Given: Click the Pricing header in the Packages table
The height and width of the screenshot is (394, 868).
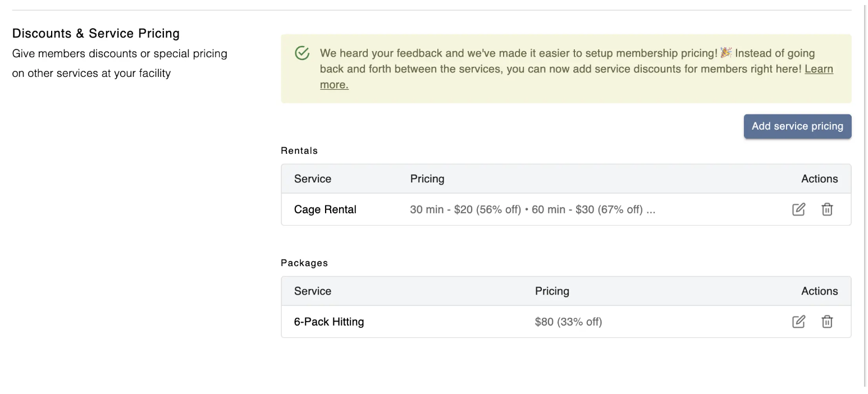Looking at the screenshot, I should [x=552, y=291].
